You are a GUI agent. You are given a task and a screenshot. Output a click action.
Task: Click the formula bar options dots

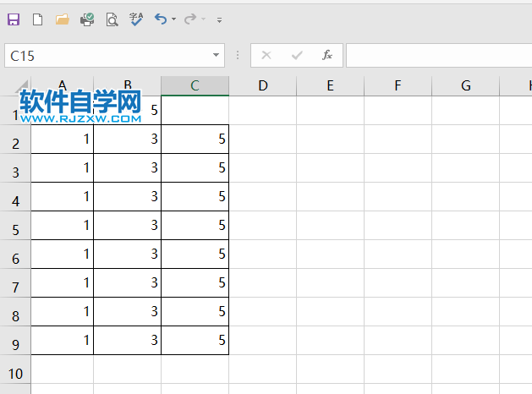pyautogui.click(x=238, y=55)
